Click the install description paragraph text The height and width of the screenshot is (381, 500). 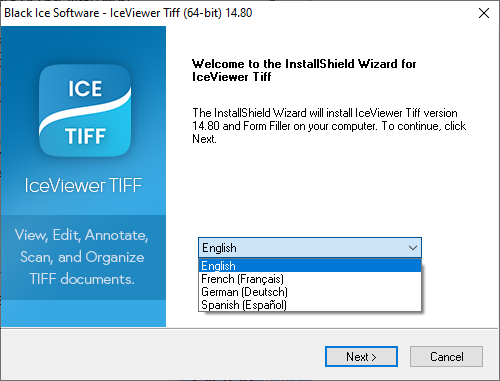(x=329, y=126)
